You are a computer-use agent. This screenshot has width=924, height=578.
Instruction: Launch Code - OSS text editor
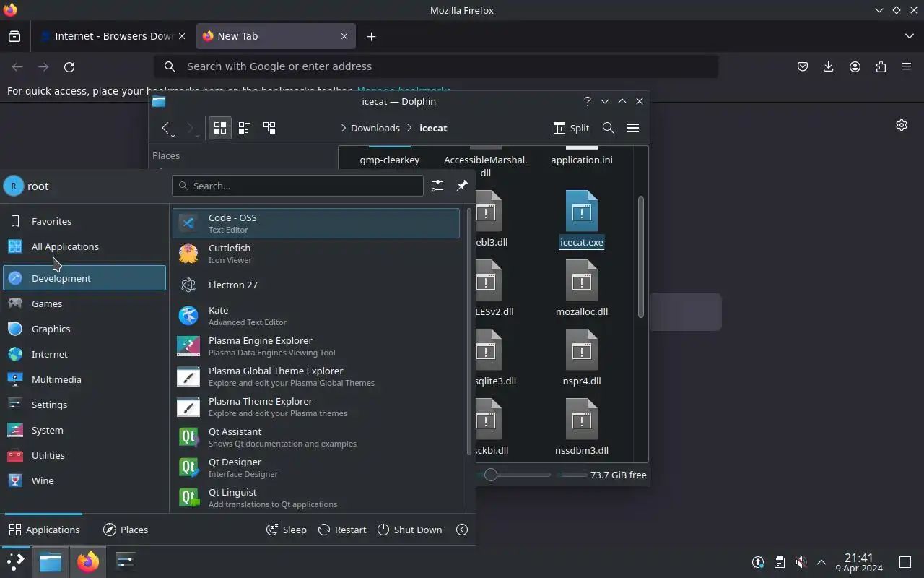315,223
